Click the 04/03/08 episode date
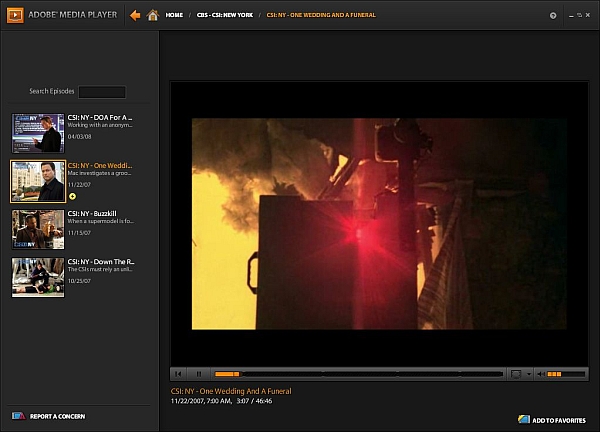Viewport: 600px width, 432px height. pos(80,137)
